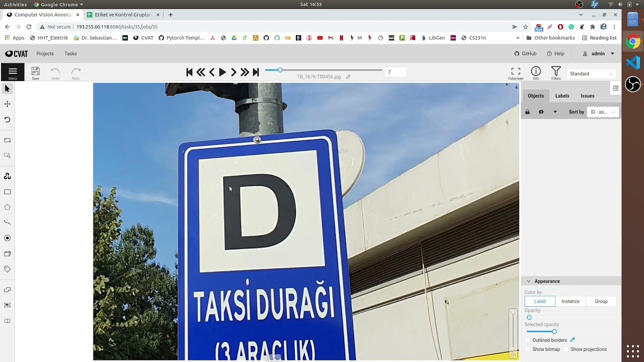The image size is (644, 362).
Task: Copy the frame filename link icon
Action: (x=348, y=77)
